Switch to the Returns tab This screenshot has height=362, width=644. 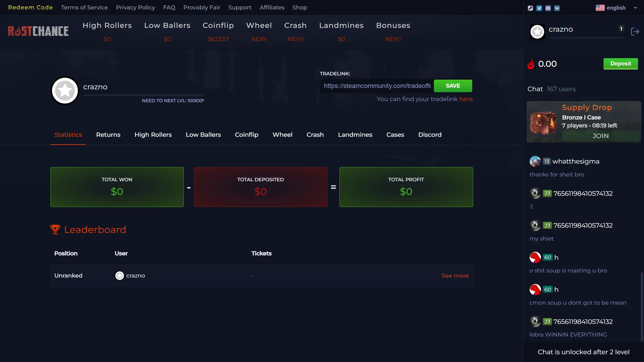(x=108, y=135)
